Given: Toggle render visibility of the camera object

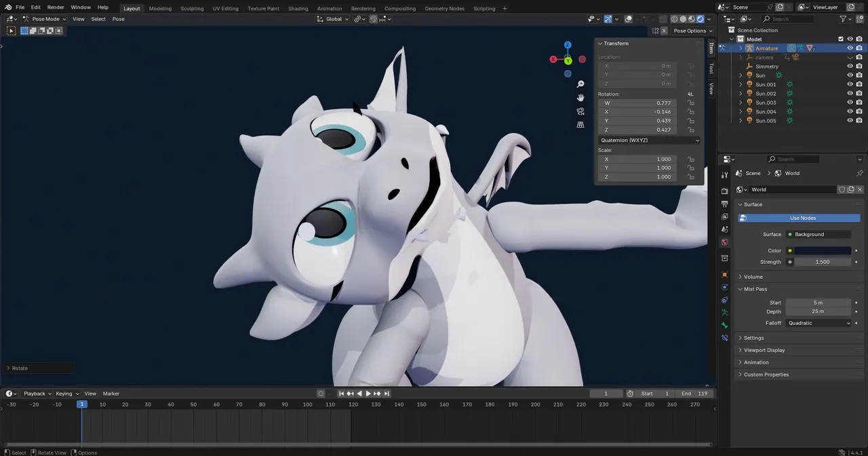Looking at the screenshot, I should tap(860, 58).
